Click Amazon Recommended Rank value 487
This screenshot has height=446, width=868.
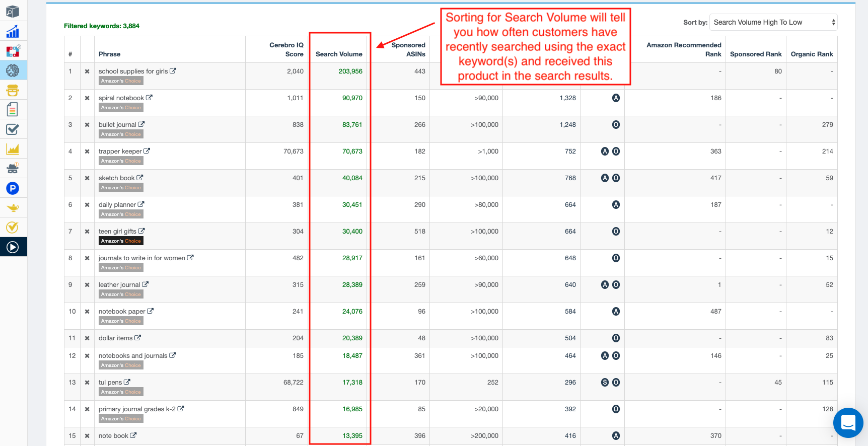(x=716, y=312)
